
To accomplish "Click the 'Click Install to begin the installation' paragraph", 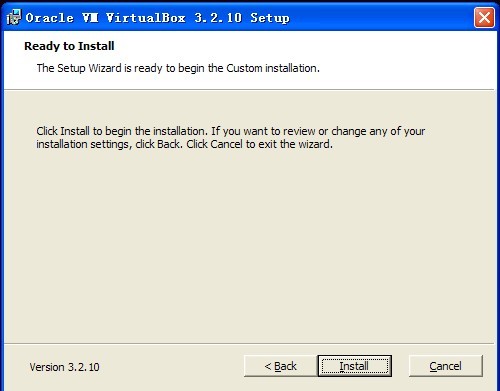I will coord(231,137).
